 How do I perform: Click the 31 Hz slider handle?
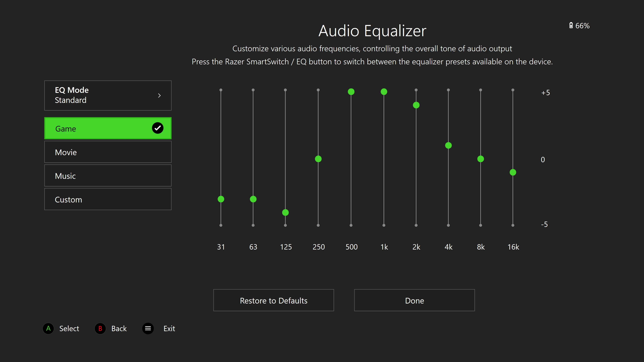coord(221,199)
